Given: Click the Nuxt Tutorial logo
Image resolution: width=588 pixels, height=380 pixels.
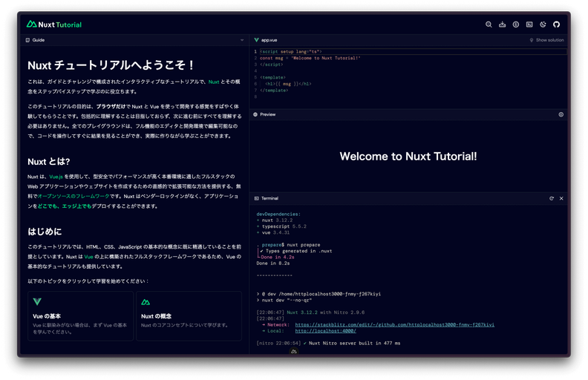Looking at the screenshot, I should (54, 24).
